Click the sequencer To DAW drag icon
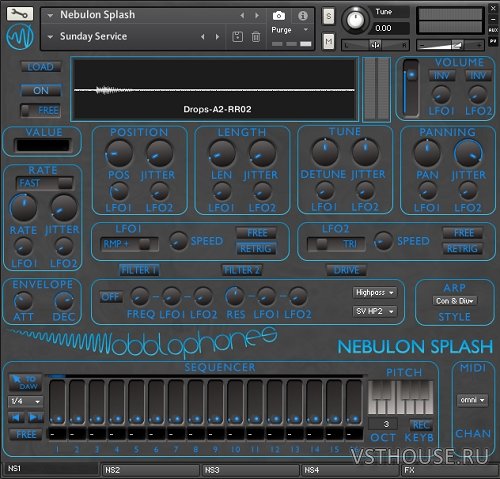500x479 pixels. (25, 382)
